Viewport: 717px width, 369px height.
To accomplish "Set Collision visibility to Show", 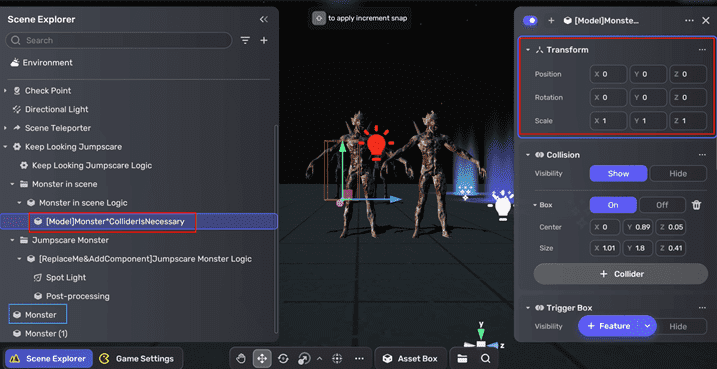I will tap(618, 174).
